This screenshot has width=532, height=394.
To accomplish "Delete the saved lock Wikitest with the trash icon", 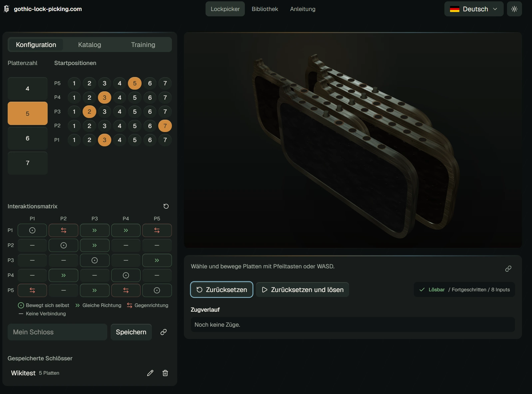I will (x=165, y=373).
